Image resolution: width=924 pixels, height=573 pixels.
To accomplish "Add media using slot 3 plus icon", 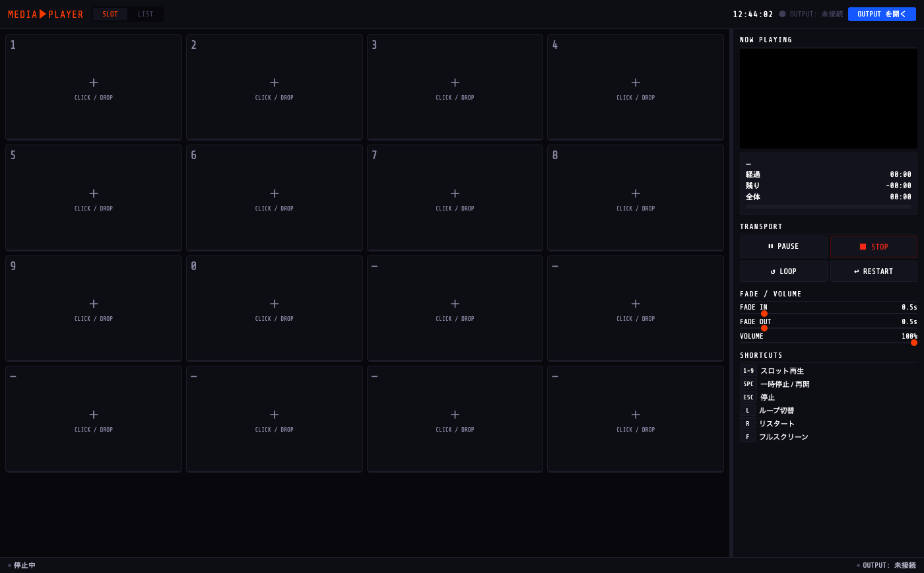I will click(x=455, y=83).
